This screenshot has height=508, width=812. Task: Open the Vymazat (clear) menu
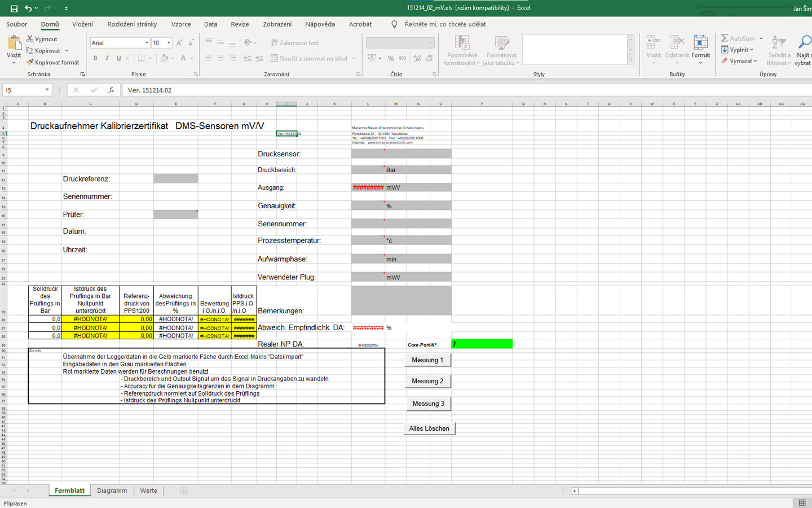739,61
